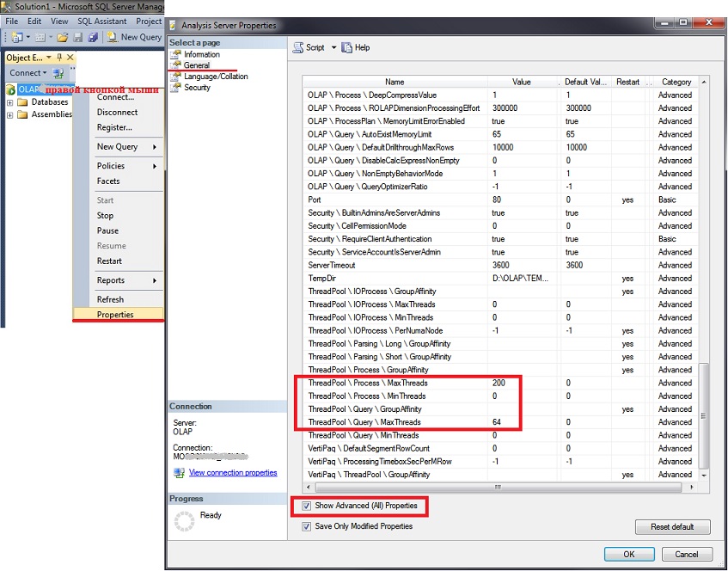Click the Open File folder icon

tap(63, 37)
